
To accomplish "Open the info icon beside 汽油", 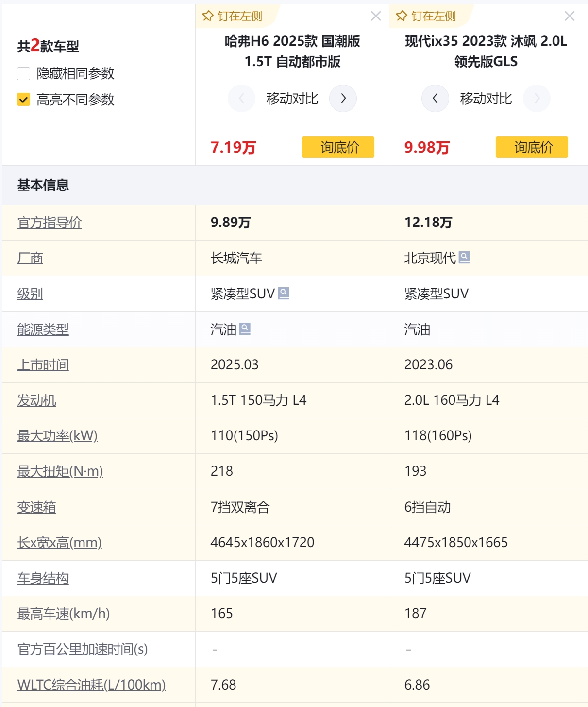I will pos(245,329).
